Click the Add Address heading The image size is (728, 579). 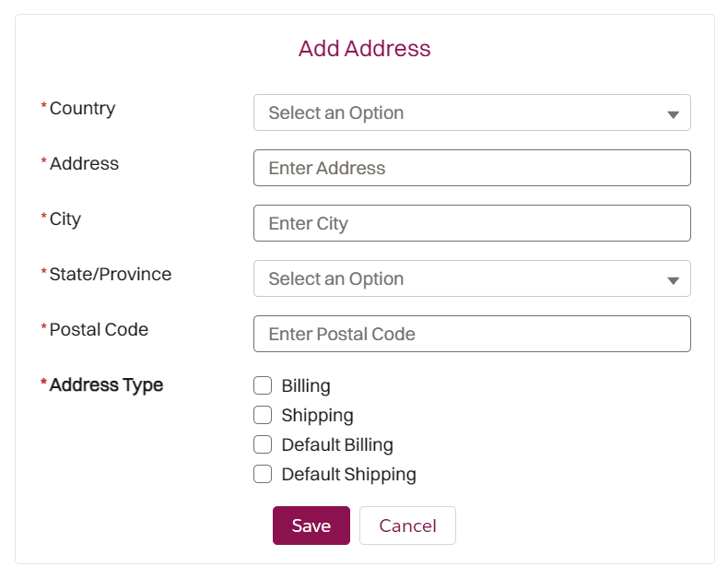[364, 48]
